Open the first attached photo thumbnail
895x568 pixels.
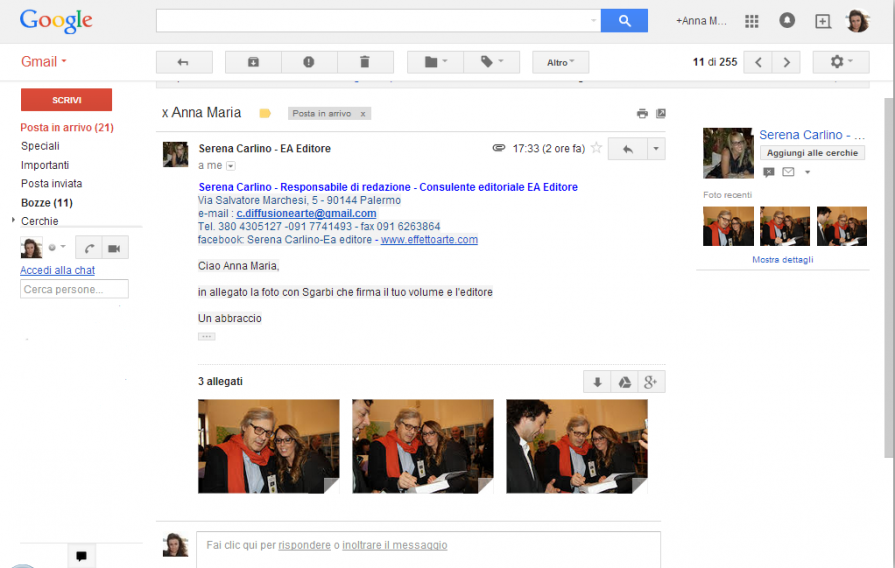[x=268, y=446]
